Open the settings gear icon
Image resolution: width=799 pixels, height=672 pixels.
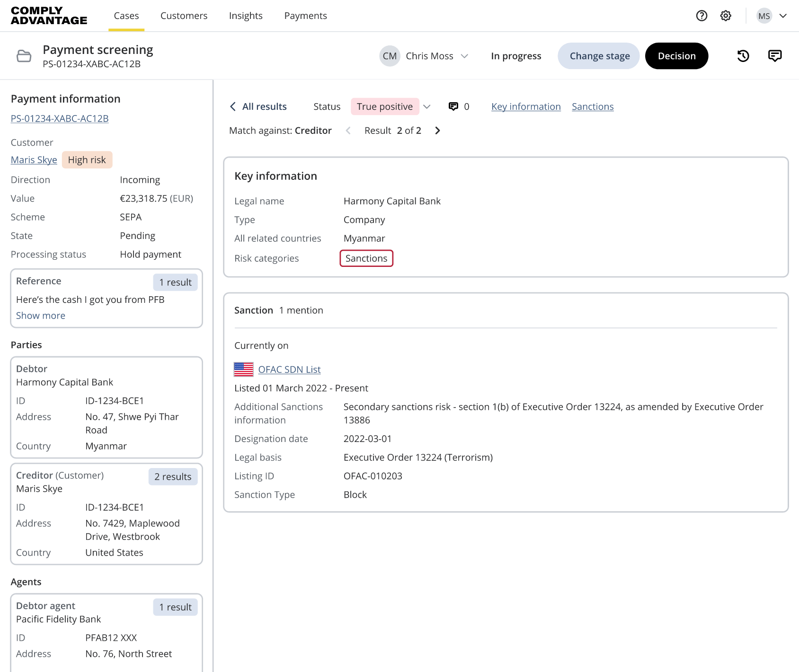coord(726,16)
